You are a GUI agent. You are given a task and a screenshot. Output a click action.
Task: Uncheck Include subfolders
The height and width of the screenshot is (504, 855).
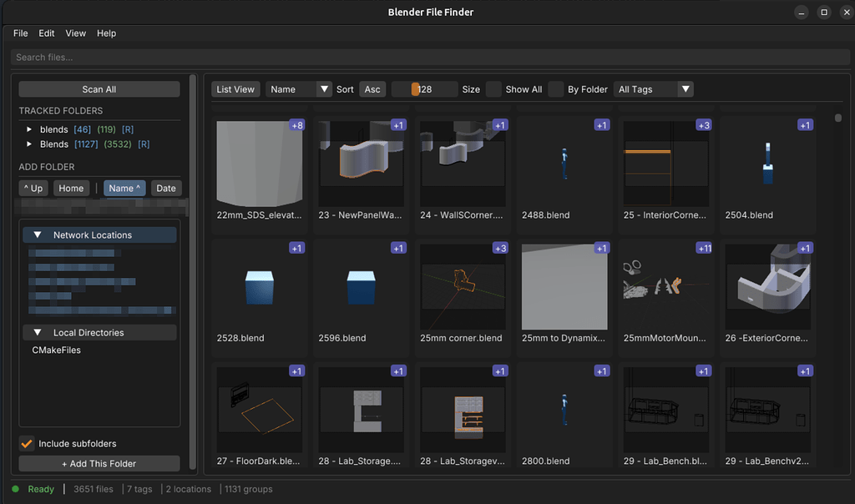(26, 444)
